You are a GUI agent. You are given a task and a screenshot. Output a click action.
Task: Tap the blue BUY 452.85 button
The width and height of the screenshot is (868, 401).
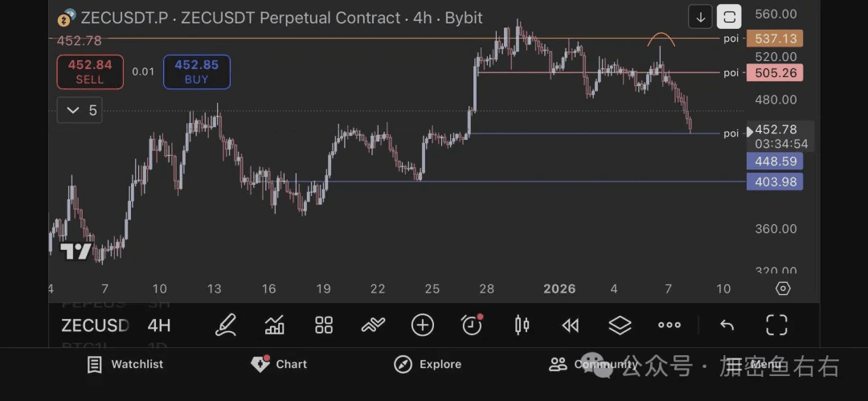point(197,72)
